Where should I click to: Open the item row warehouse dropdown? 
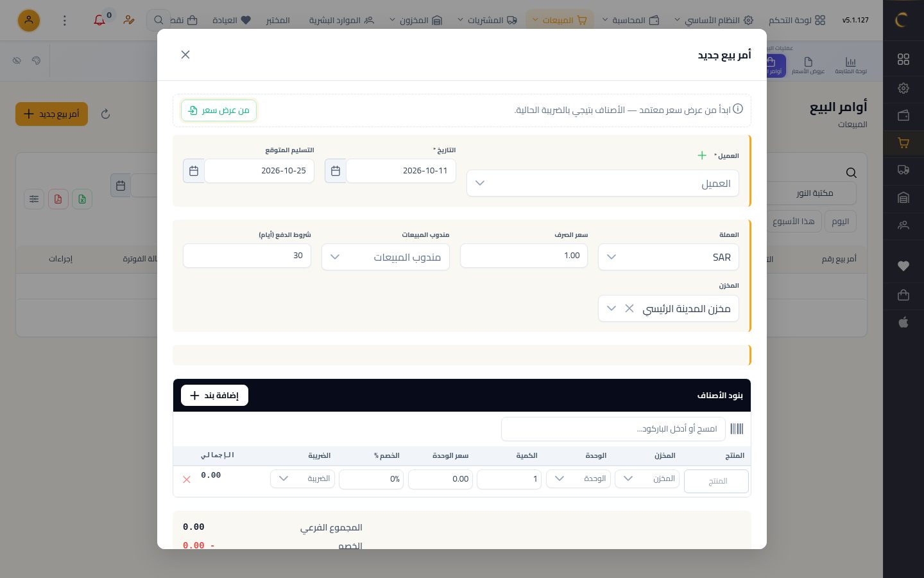647,478
